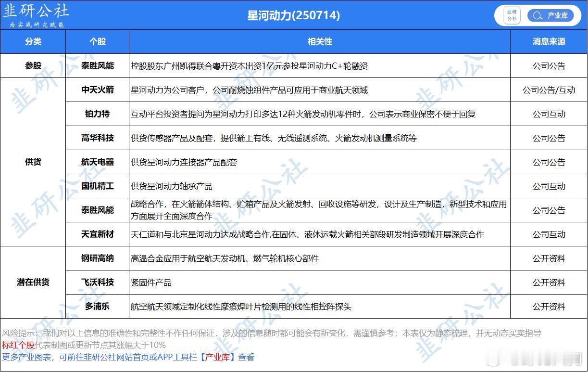Click the red 标红个股 text
Screen dimensions: 588x372
coord(18,345)
